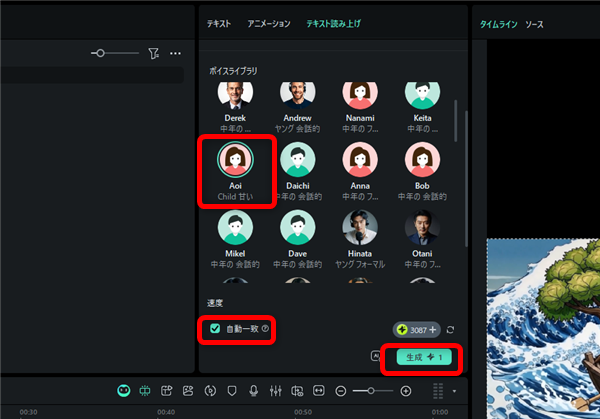The image size is (600, 419).
Task: Click the green AI robot icon in timeline toolbar
Action: pos(123,390)
